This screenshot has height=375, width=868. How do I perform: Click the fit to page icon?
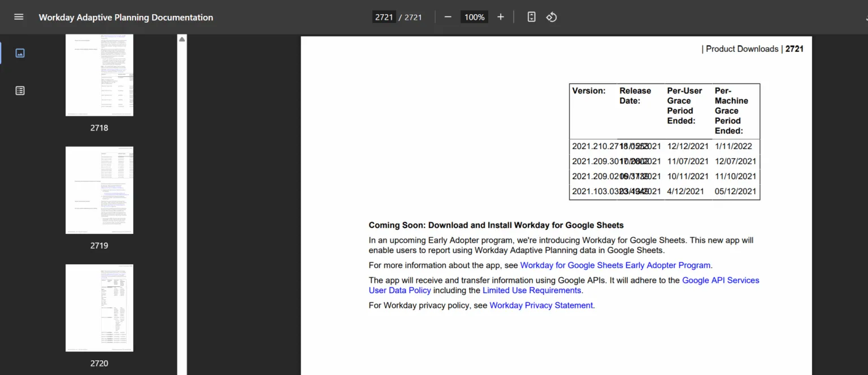tap(531, 17)
